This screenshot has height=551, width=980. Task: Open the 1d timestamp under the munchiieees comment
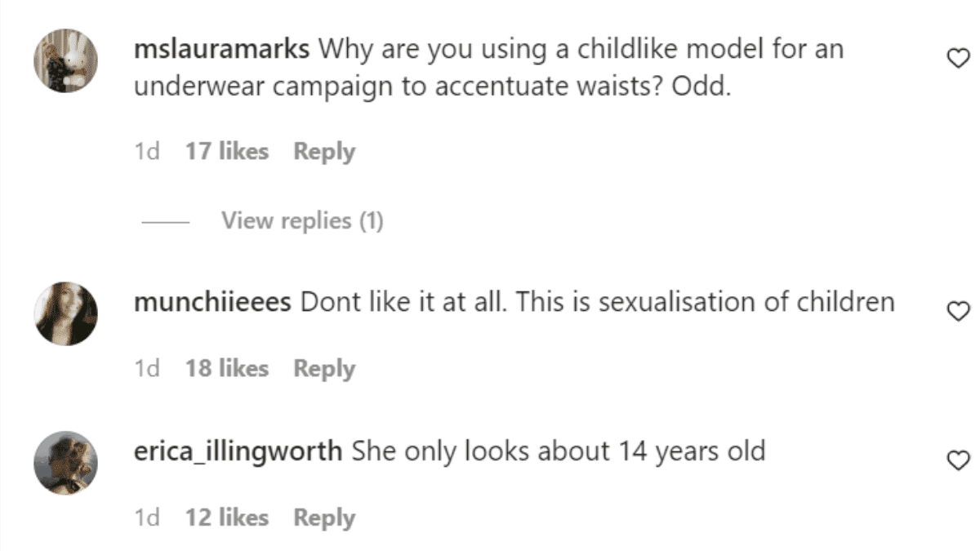tap(146, 369)
